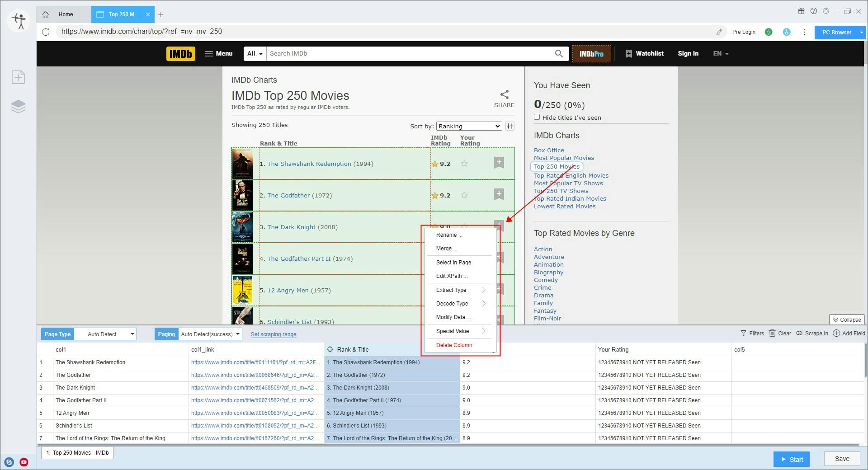Click the application logo in sidebar
This screenshot has width=868, height=470.
(19, 21)
